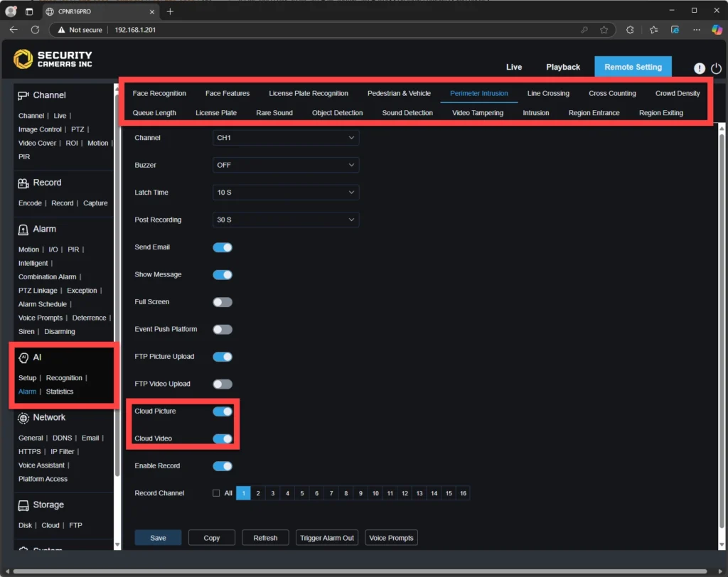Switch to the License Plate Recognition tab
This screenshot has width=728, height=577.
point(309,93)
